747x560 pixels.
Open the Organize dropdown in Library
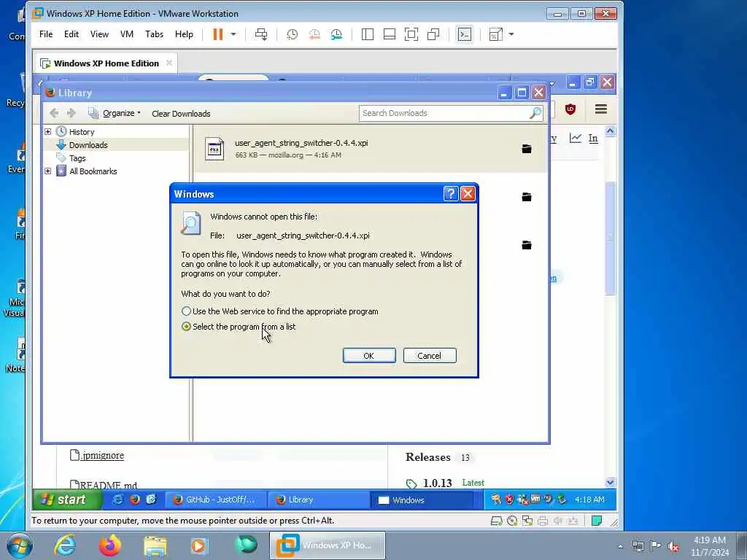115,113
